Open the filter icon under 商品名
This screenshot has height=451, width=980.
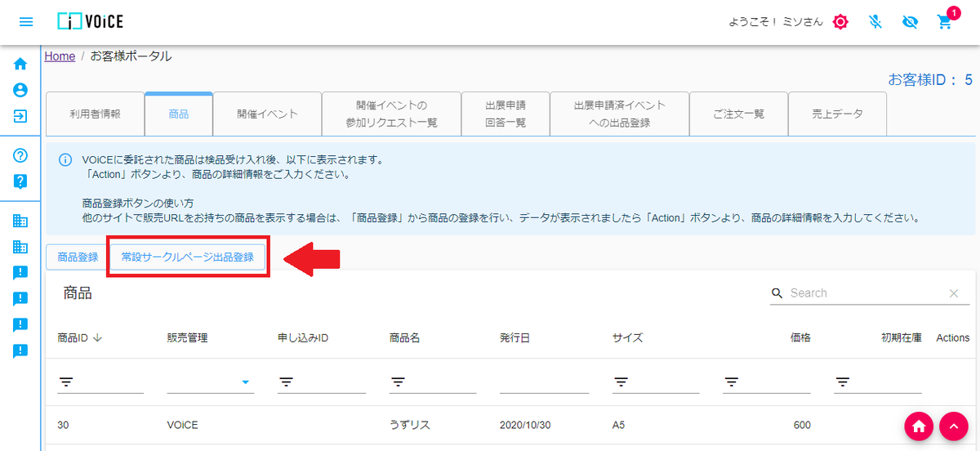398,382
